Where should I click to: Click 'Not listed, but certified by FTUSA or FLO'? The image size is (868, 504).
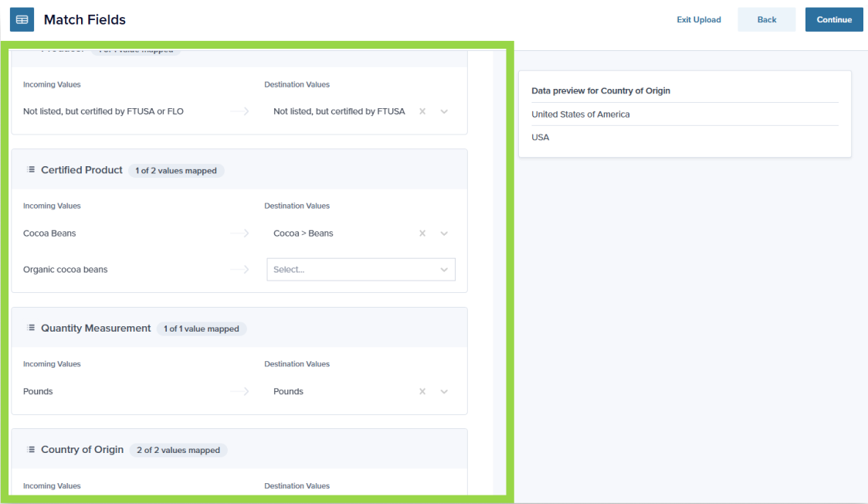(103, 111)
